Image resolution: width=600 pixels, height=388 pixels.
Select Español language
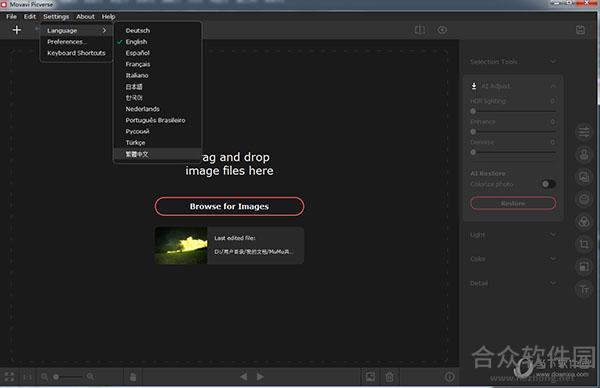pyautogui.click(x=157, y=53)
